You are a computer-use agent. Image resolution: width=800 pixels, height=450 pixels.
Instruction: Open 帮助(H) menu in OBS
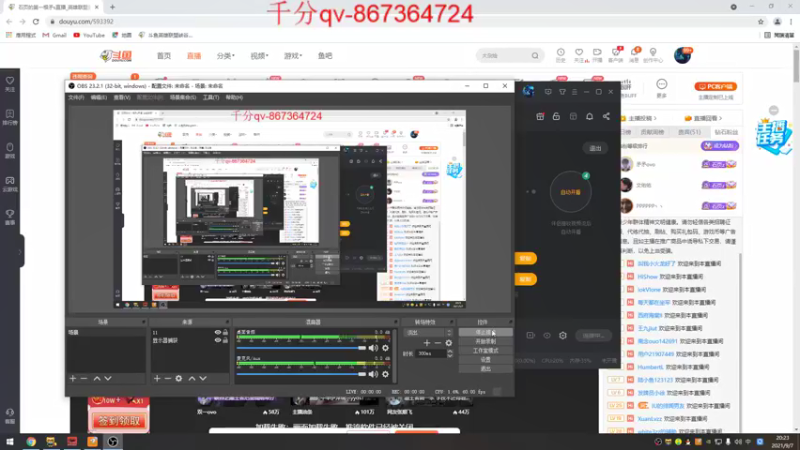tap(234, 97)
